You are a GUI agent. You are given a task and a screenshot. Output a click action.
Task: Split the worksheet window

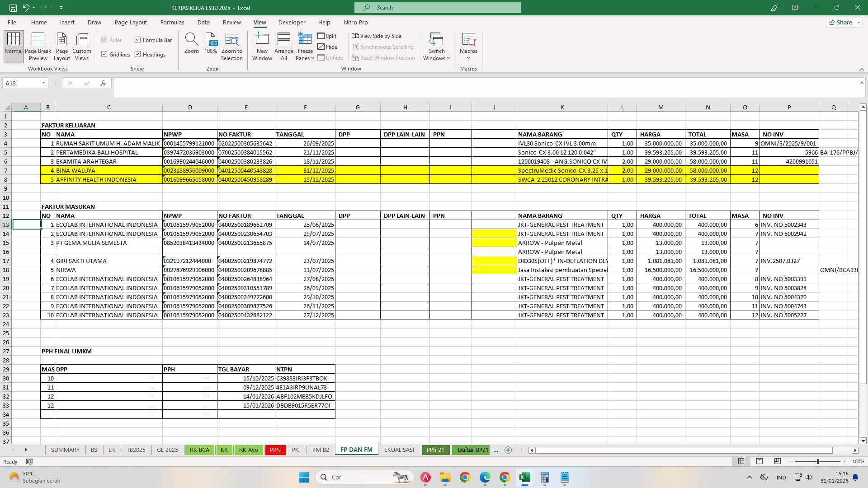coord(327,36)
